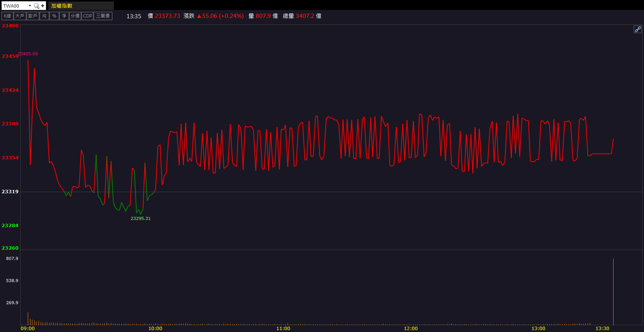This screenshot has height=332, width=644.
Task: Open the TWA00 symbol dropdown arrow
Action: click(x=30, y=6)
